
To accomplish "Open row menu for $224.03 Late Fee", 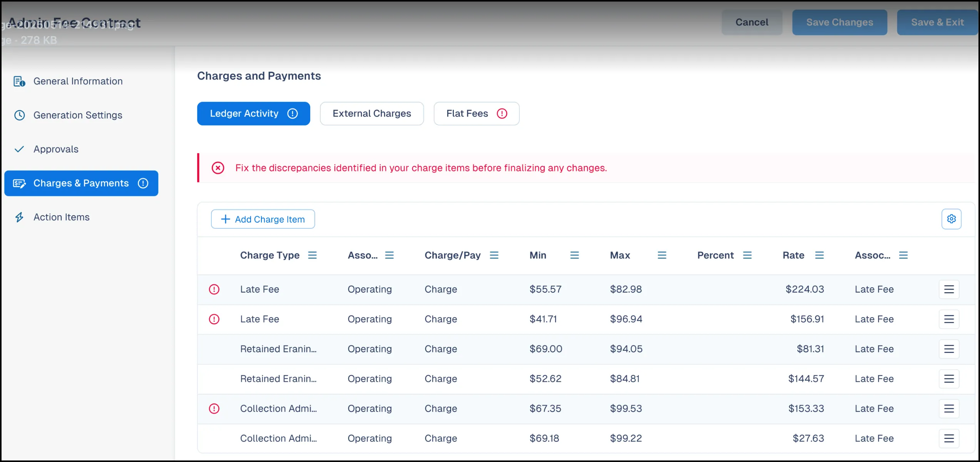I will click(949, 289).
